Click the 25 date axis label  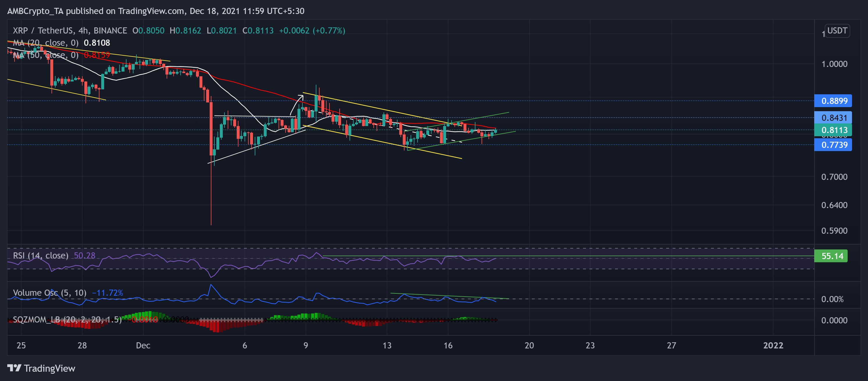click(x=21, y=345)
